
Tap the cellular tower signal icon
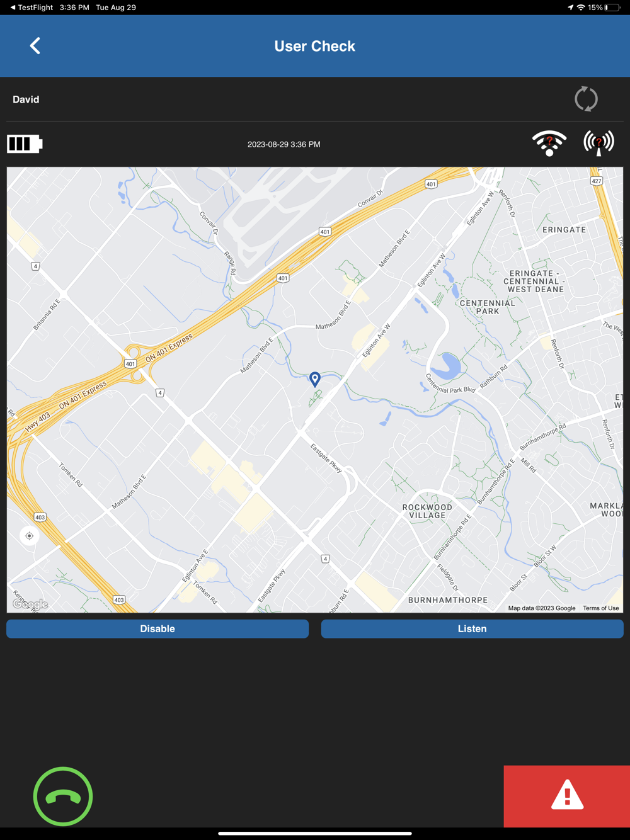pos(598,143)
